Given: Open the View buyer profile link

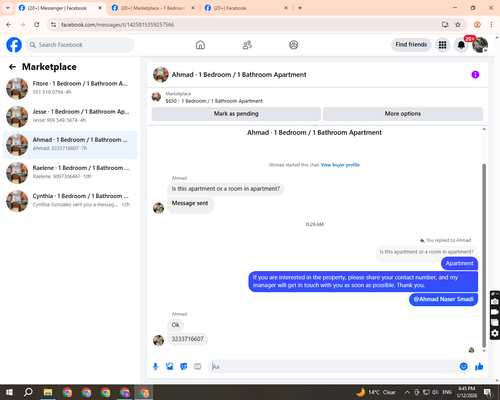Looking at the screenshot, I should (x=340, y=165).
